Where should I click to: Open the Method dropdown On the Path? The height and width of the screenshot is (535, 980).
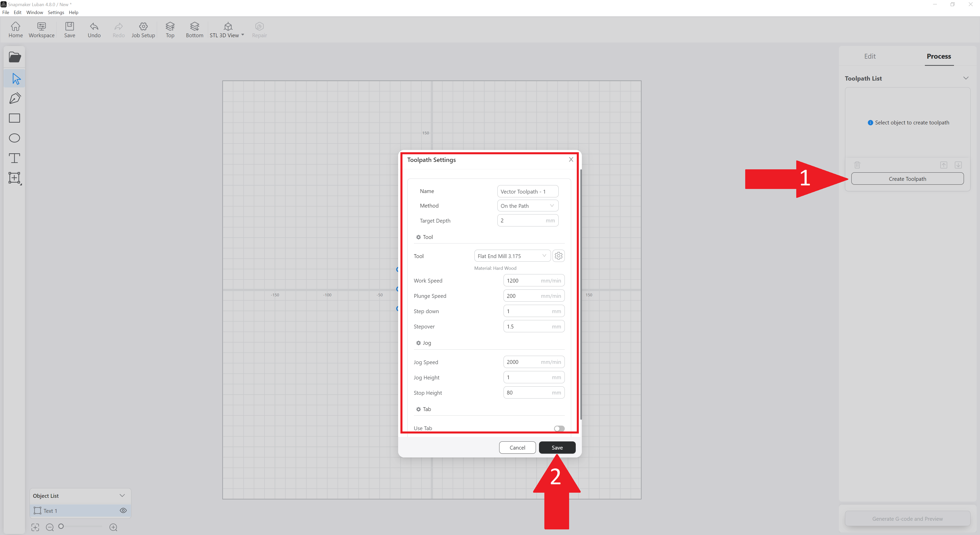527,206
